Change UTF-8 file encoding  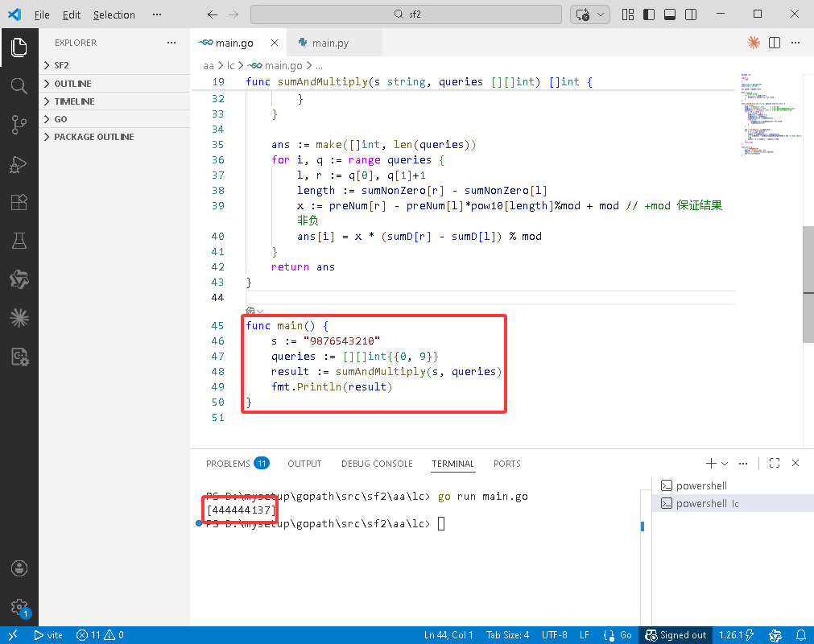[555, 634]
